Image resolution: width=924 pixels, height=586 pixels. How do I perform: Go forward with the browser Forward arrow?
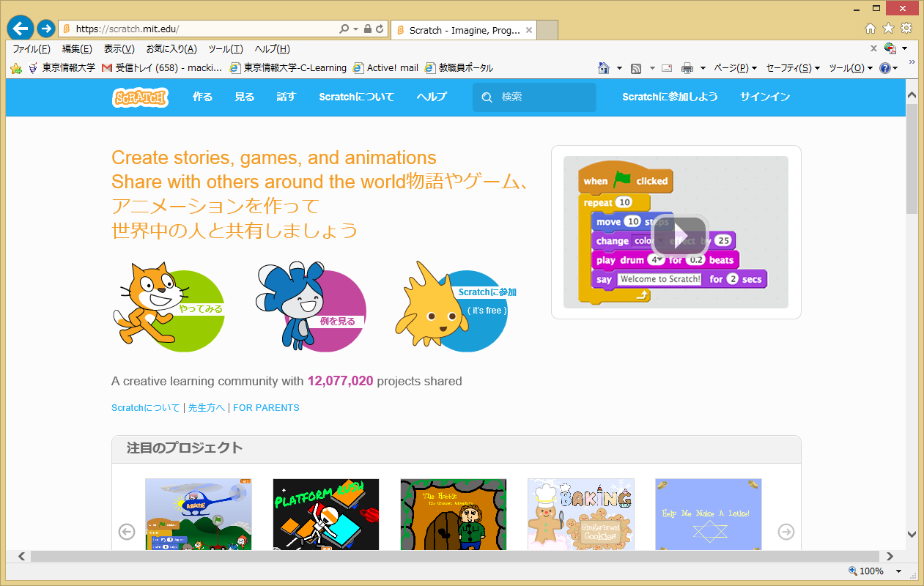[46, 29]
